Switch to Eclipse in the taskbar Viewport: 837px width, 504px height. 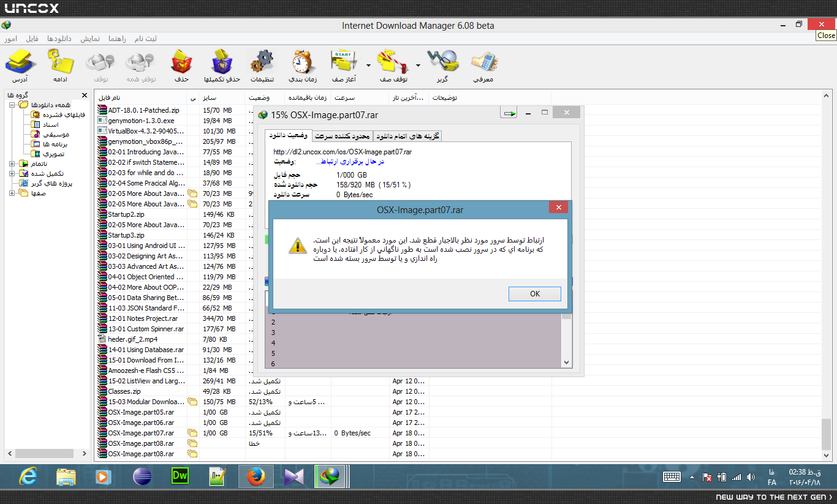(x=142, y=476)
